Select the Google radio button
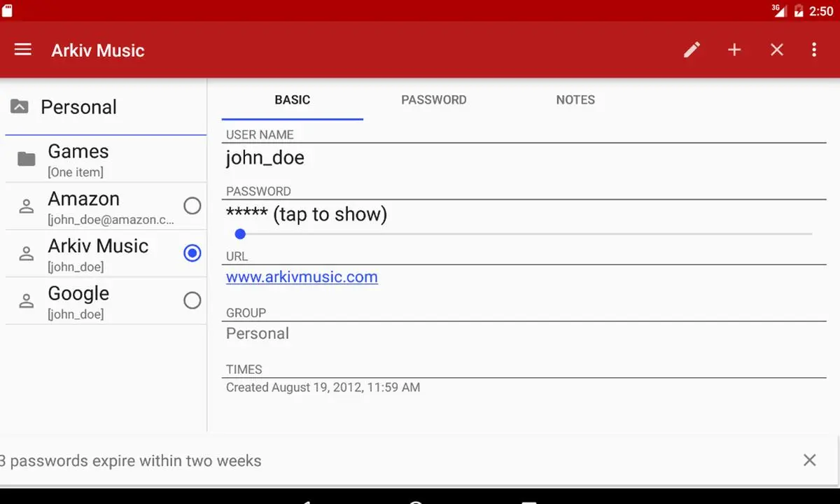 pyautogui.click(x=192, y=300)
